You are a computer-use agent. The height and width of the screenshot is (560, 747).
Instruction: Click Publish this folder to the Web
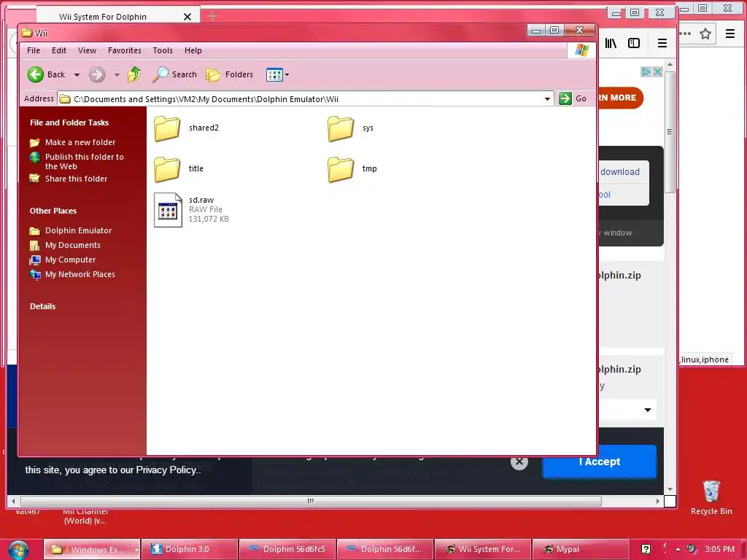coord(85,161)
